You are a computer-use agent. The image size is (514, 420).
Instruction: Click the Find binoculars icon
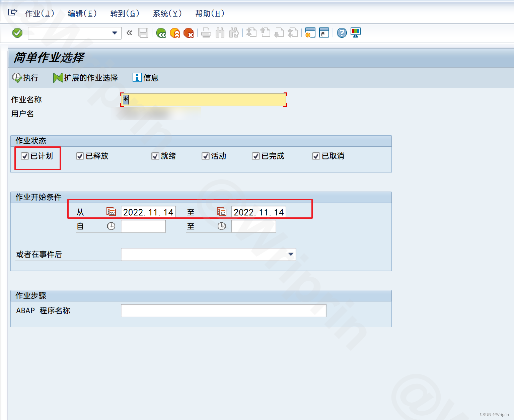tap(220, 33)
